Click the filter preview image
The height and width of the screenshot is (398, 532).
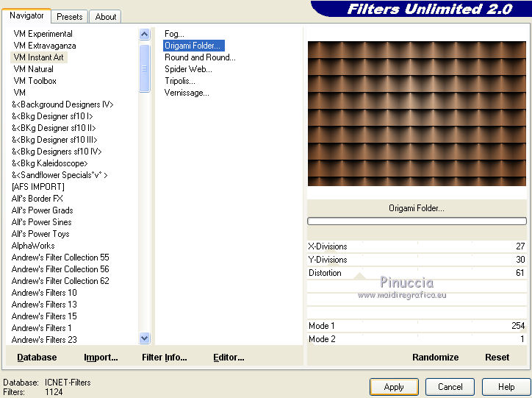click(417, 113)
